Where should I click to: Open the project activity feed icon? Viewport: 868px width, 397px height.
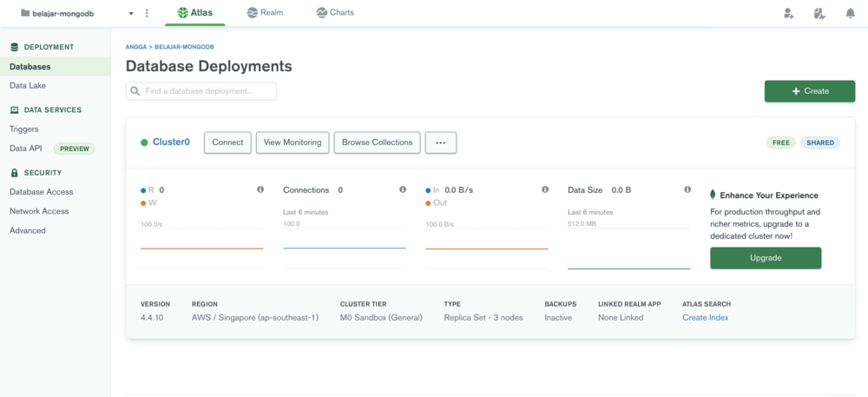point(819,13)
